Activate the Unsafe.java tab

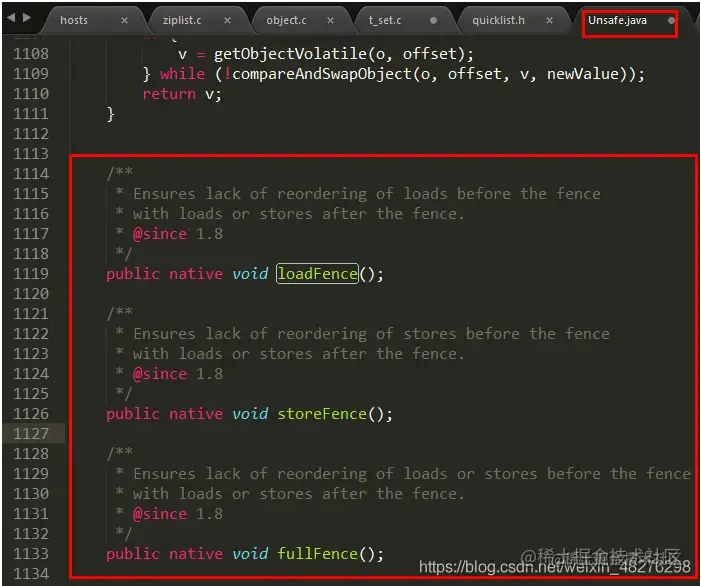pyautogui.click(x=617, y=21)
